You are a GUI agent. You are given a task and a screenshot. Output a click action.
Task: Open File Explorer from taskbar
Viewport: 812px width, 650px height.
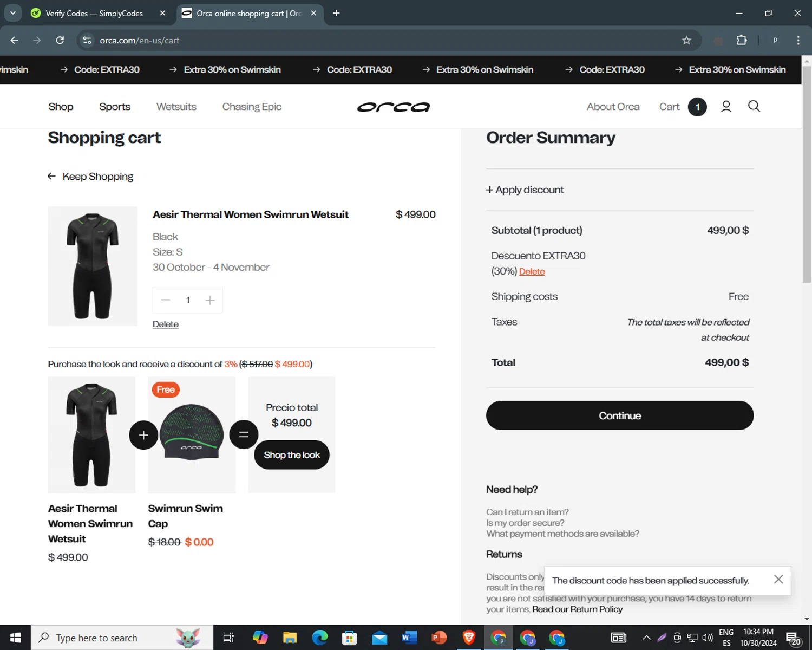coord(290,638)
